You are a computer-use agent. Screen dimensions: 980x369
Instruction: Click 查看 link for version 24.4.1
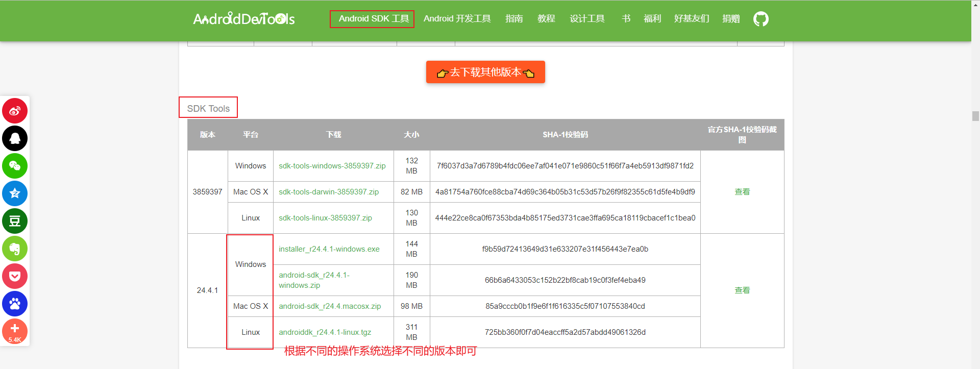pyautogui.click(x=742, y=290)
